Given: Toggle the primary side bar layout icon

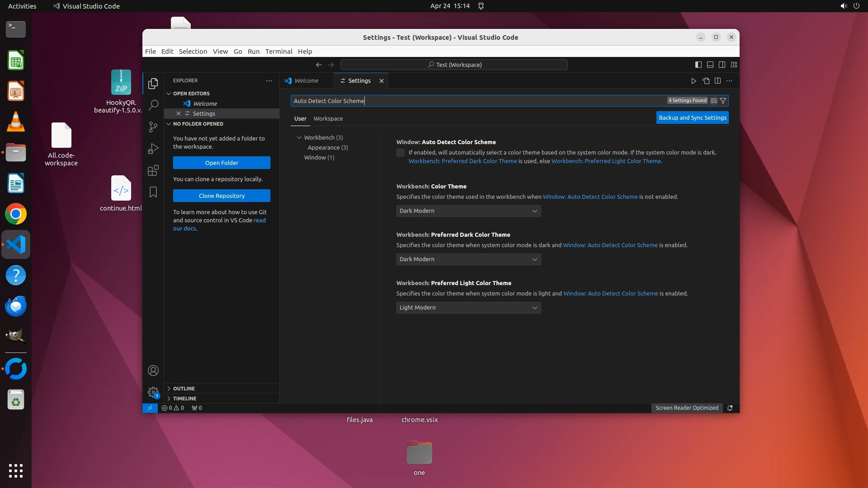Looking at the screenshot, I should tap(698, 65).
